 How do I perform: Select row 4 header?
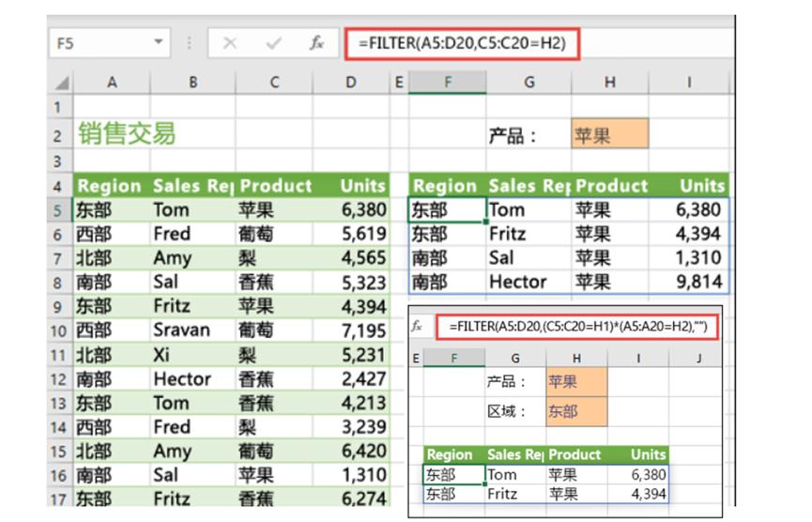pos(58,185)
